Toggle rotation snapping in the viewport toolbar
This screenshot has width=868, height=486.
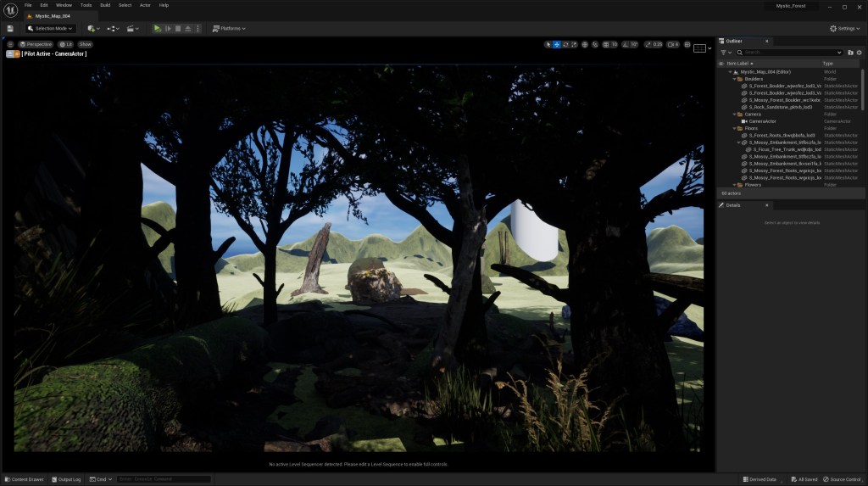point(626,44)
